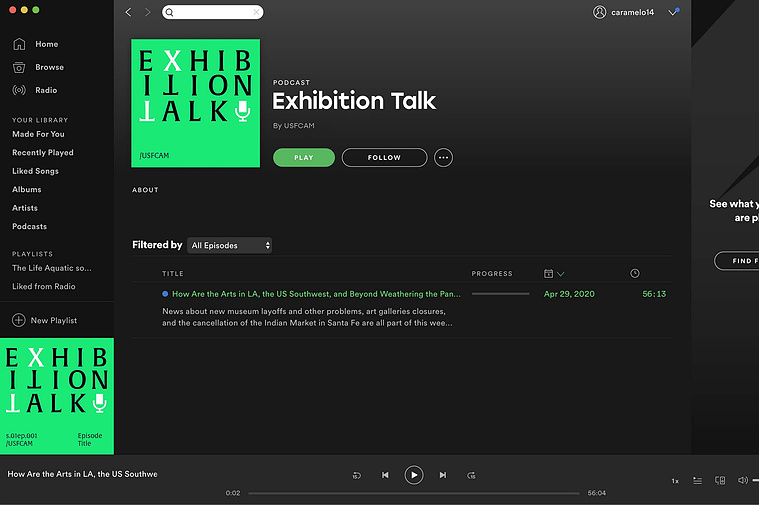The width and height of the screenshot is (759, 505).
Task: Open Made For You library
Action: tap(38, 134)
